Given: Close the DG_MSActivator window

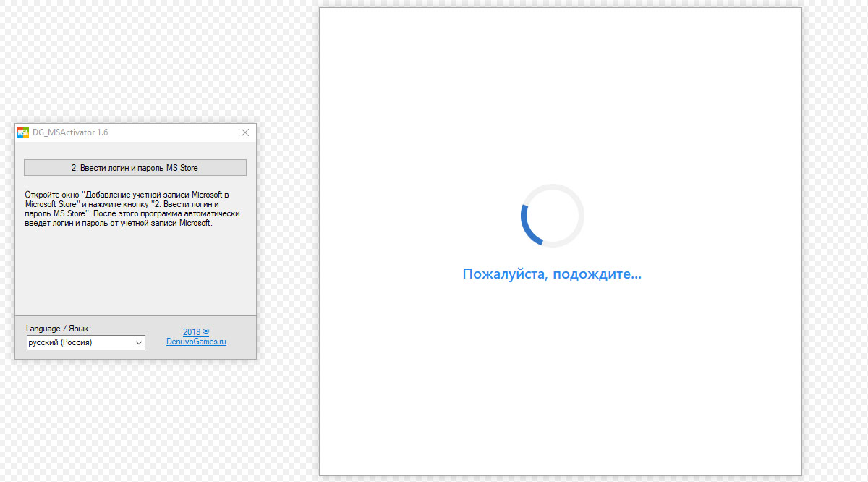Looking at the screenshot, I should 245,132.
